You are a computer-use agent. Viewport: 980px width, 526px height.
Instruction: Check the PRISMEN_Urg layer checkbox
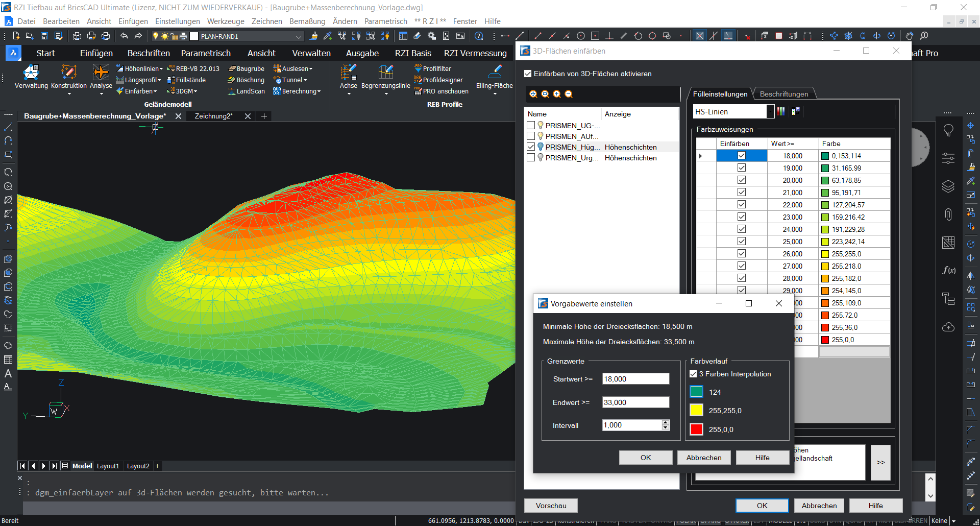531,158
